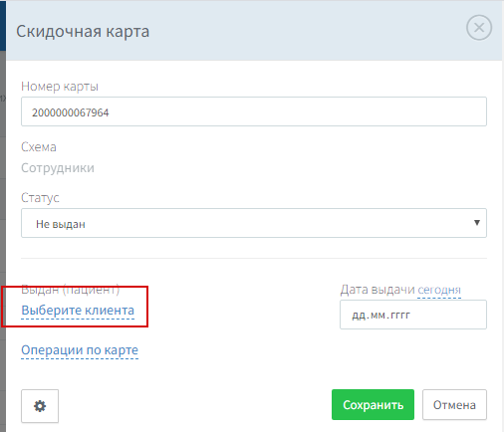
Task: Expand the Статус dropdown arrow
Action: click(x=477, y=223)
